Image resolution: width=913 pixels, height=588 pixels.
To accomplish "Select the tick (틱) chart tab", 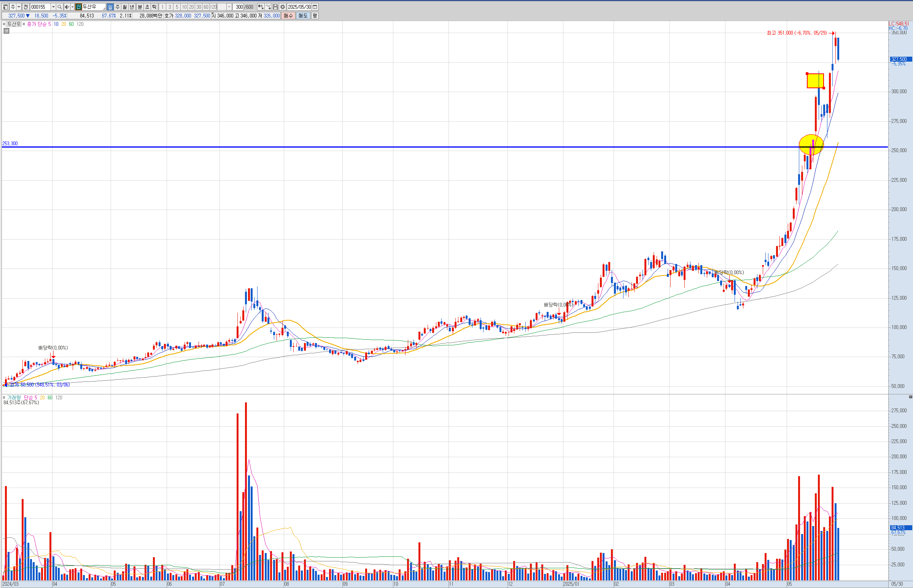I will (x=154, y=7).
